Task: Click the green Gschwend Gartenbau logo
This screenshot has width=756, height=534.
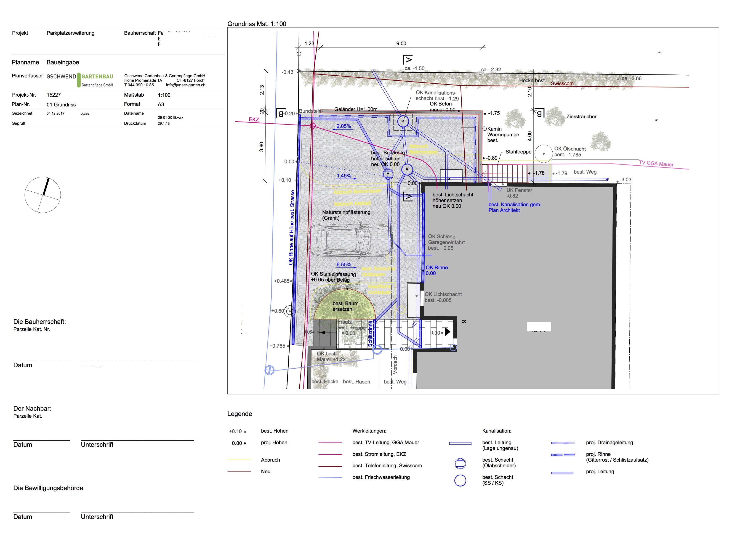Action: click(x=96, y=80)
